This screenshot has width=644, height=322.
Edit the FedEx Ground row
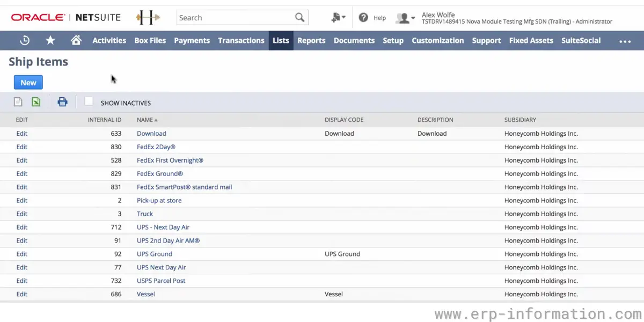click(x=21, y=174)
